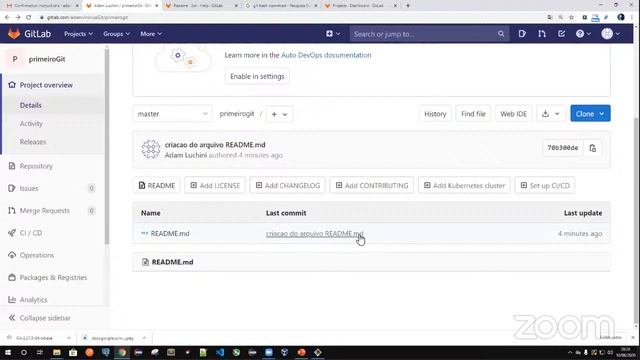Viewport: 640px width, 360px height.
Task: Open the Auto DevOps documentation link
Action: pos(326,55)
